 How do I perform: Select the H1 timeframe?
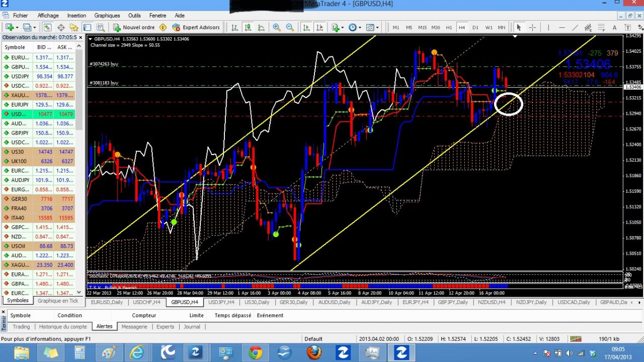(x=449, y=27)
